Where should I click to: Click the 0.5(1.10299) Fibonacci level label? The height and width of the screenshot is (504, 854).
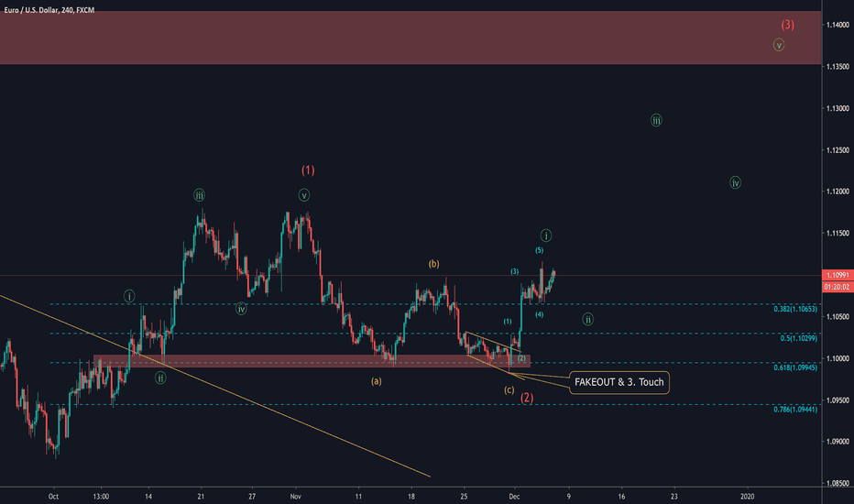[797, 339]
